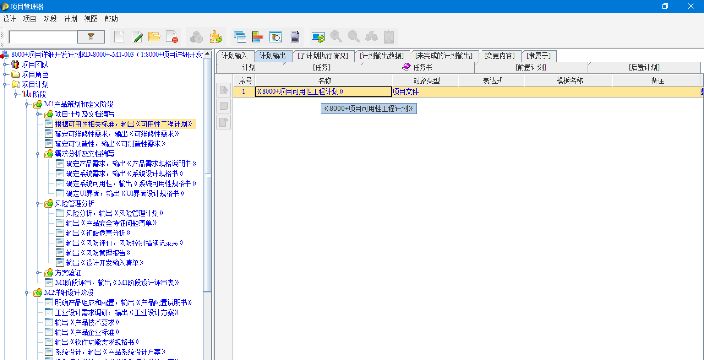Image resolution: width=704 pixels, height=360 pixels.
Task: Click the orange Gantt bars toolbar icon
Action: (x=257, y=37)
